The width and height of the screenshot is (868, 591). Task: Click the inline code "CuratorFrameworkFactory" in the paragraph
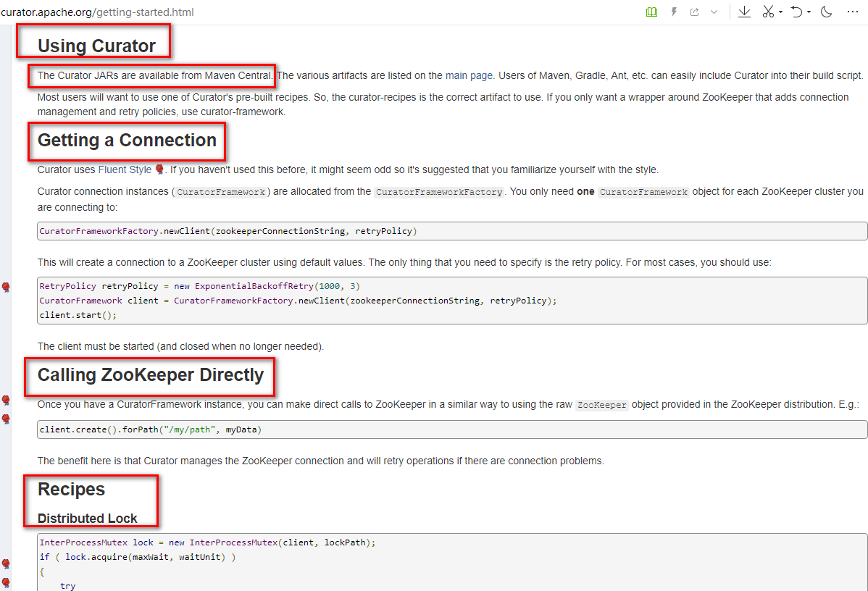click(x=440, y=192)
